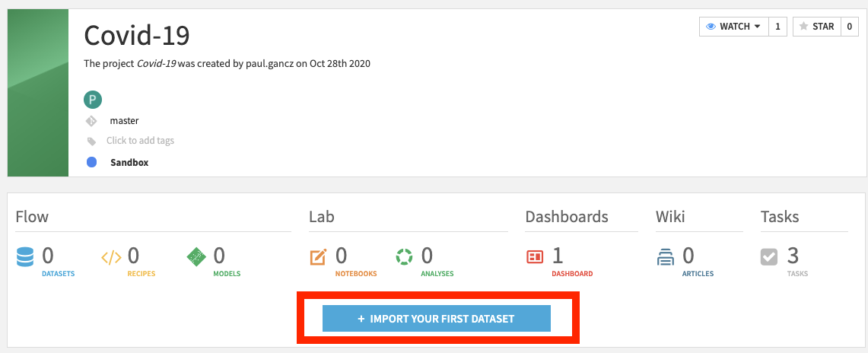Click the Wiki articles icon
The height and width of the screenshot is (353, 868).
[x=666, y=258]
